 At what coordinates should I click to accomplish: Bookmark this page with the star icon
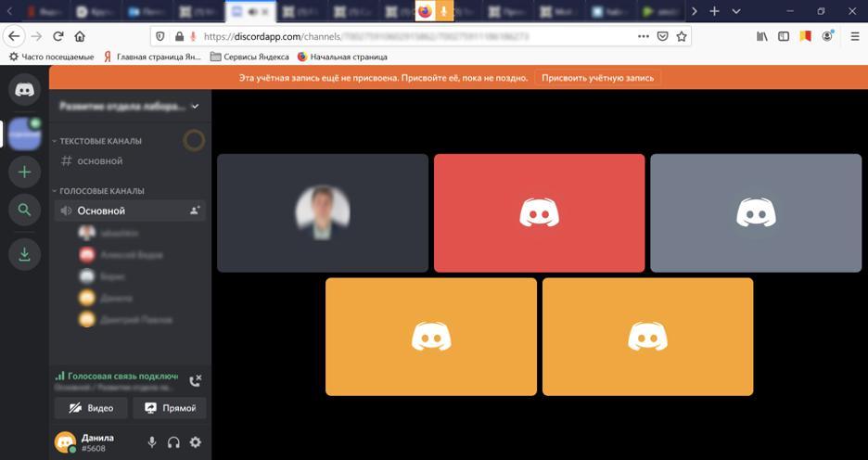682,36
